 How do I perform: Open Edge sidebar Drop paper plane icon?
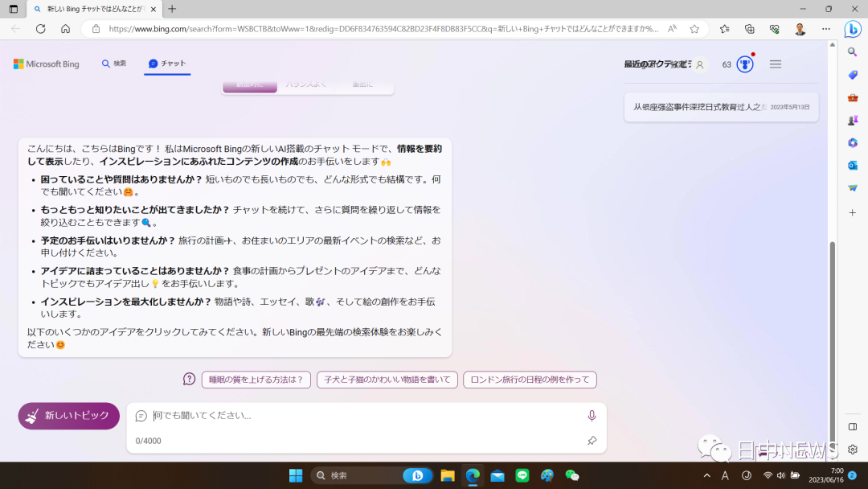[853, 188]
